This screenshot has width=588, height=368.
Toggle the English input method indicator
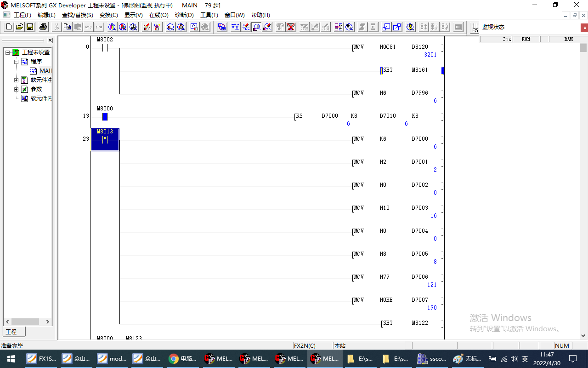(x=525, y=359)
